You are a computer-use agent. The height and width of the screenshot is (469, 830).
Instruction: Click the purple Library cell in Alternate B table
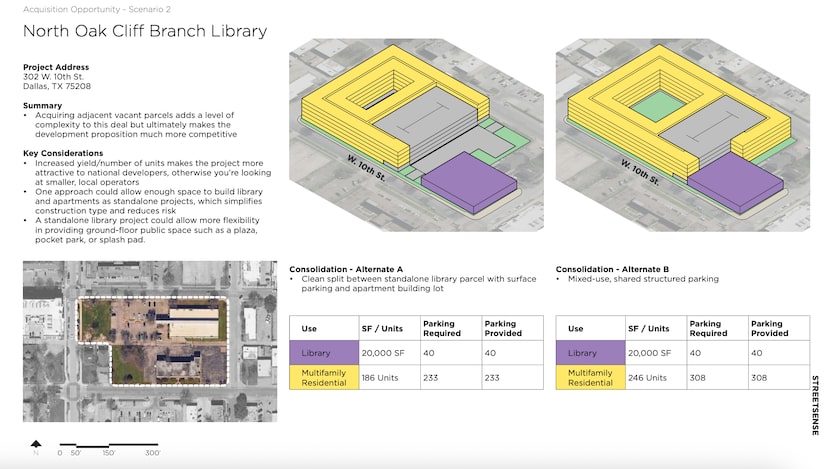tap(589, 352)
